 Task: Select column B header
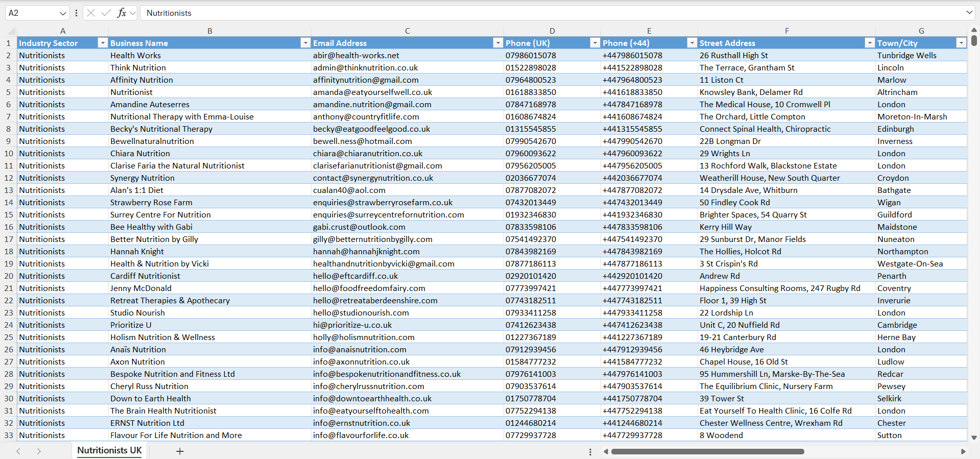210,31
